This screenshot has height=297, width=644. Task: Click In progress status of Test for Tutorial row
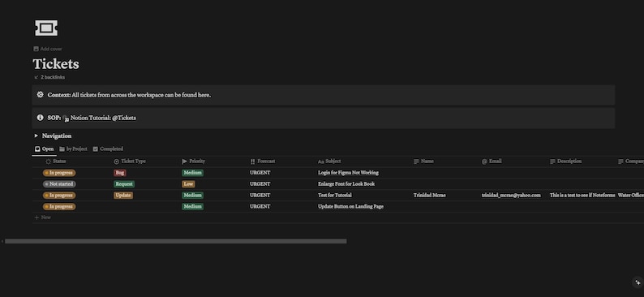point(59,196)
